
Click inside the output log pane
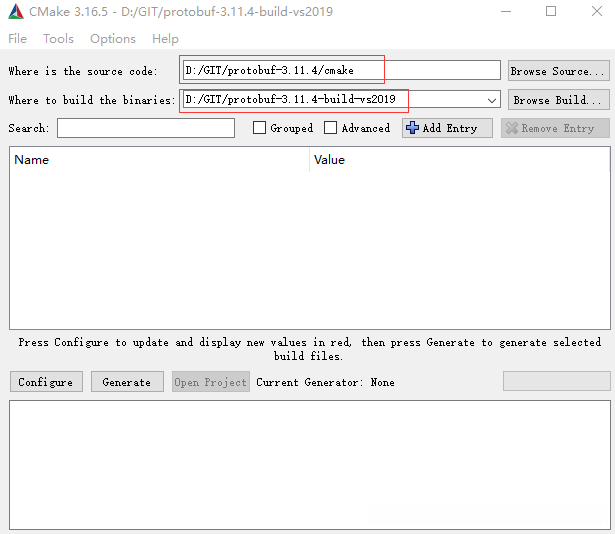[x=310, y=465]
